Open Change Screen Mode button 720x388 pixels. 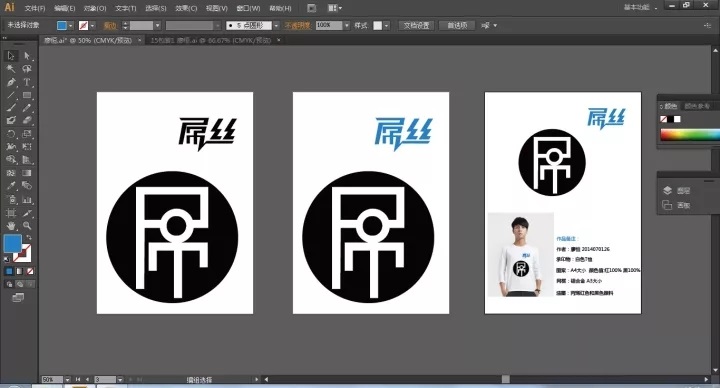(18, 298)
